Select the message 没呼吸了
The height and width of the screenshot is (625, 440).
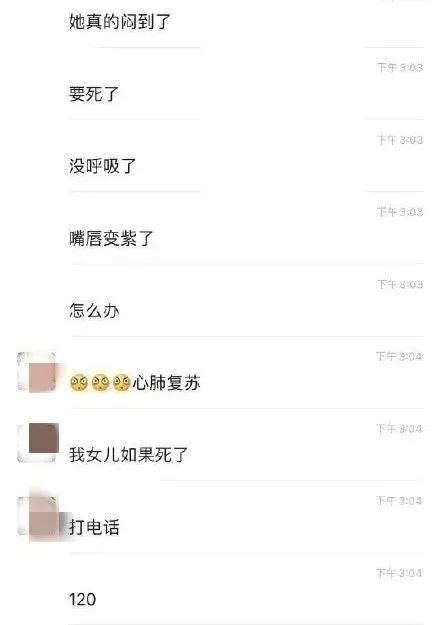click(102, 166)
